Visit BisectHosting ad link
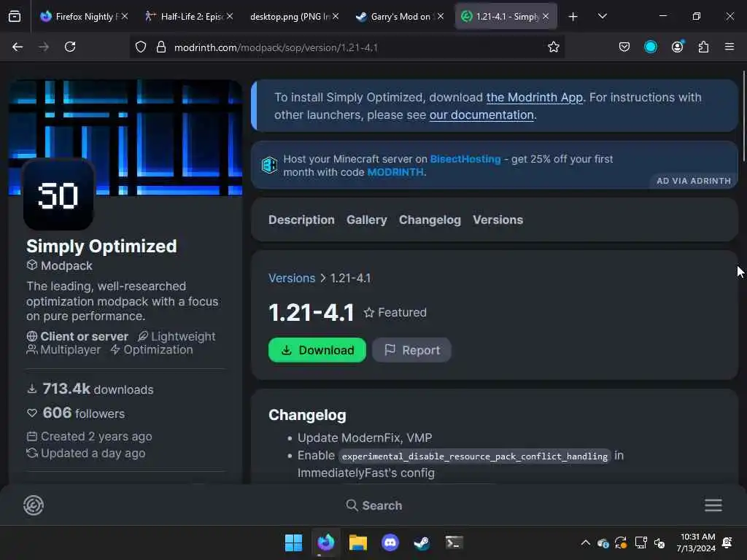Viewport: 747px width, 560px height. click(x=465, y=159)
